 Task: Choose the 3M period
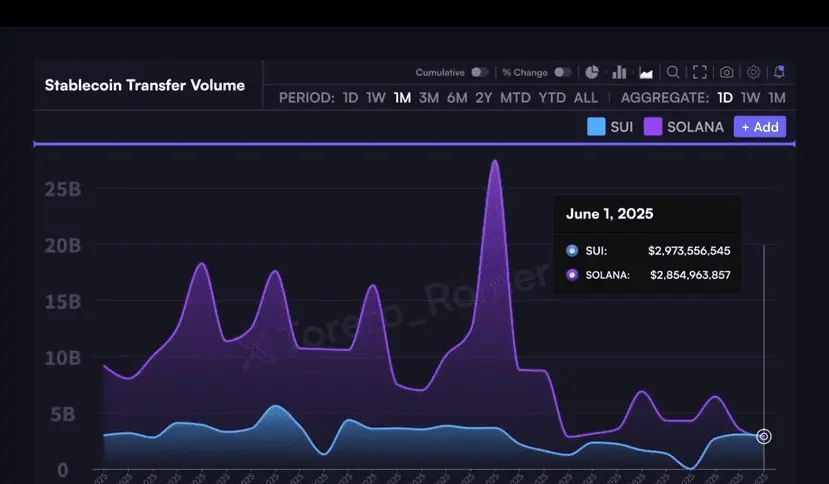(x=429, y=98)
